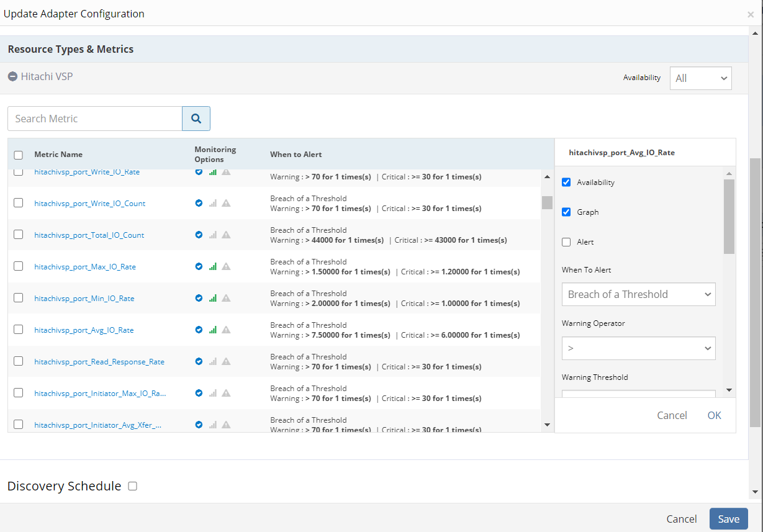Open the hitachivsp_port_Total_IO_Count metric link
Screen dimensions: 763x532
[89, 235]
